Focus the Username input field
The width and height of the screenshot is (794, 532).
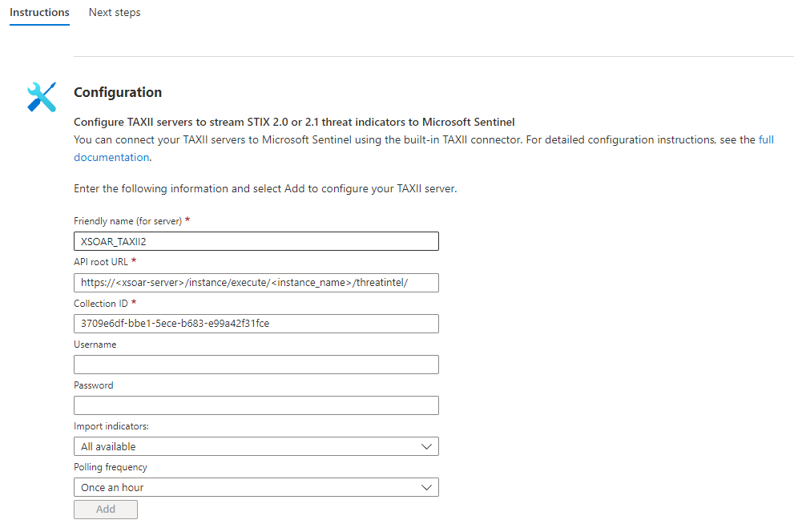coord(256,365)
